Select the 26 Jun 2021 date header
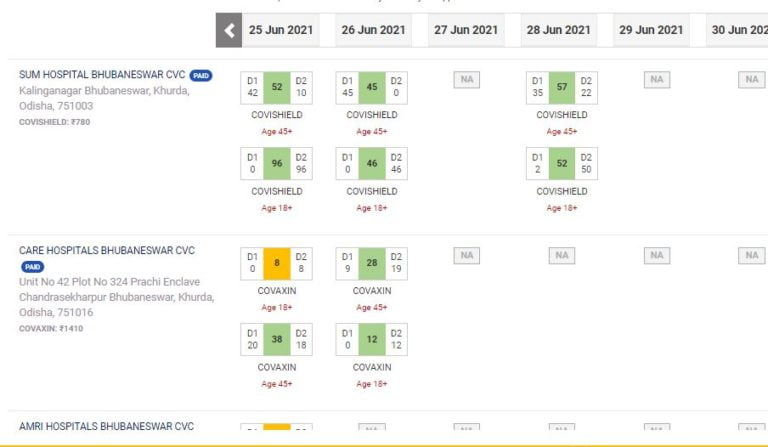This screenshot has width=768, height=447. (x=373, y=30)
